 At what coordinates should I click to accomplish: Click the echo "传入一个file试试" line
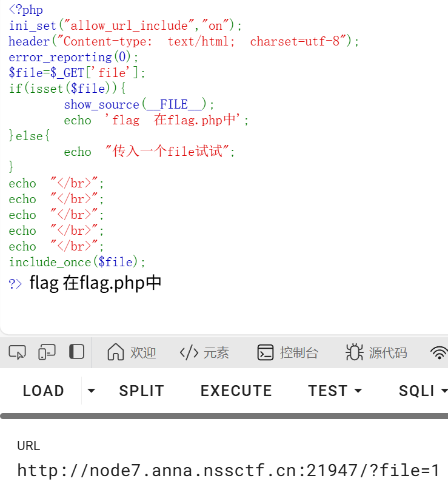click(149, 152)
